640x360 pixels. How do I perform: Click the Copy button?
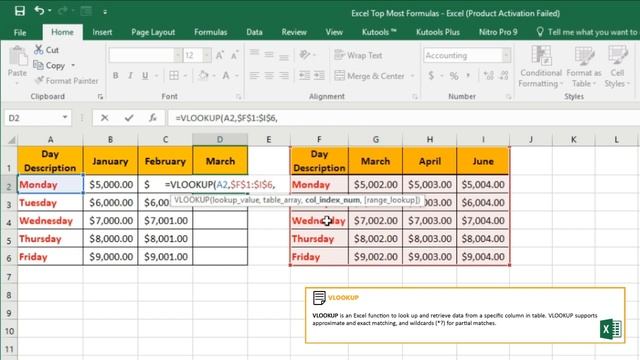click(x=49, y=65)
